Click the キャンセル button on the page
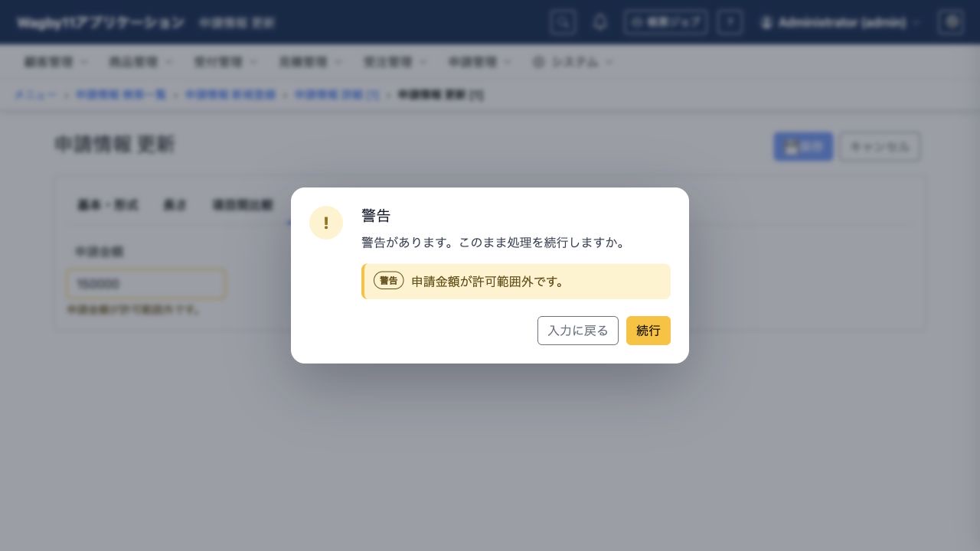 pos(880,146)
